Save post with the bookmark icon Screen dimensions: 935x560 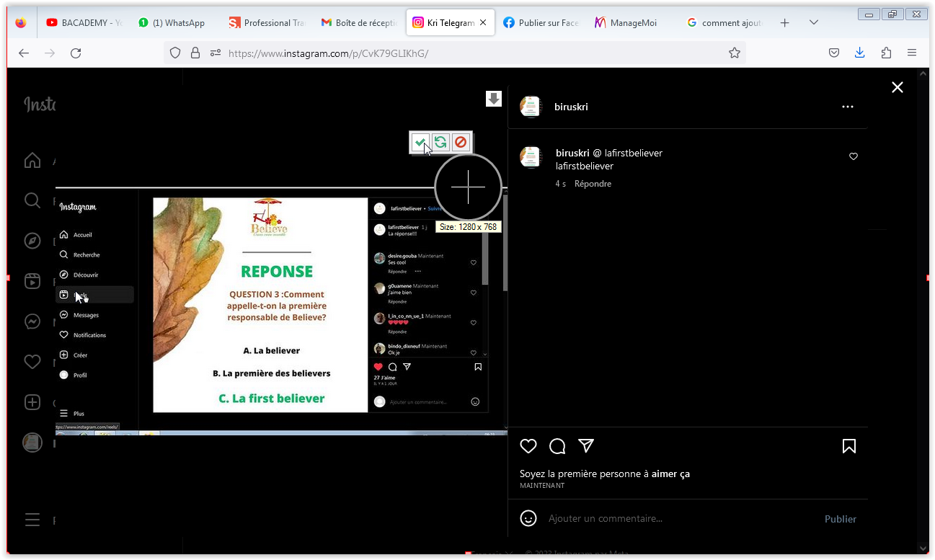[x=849, y=446]
